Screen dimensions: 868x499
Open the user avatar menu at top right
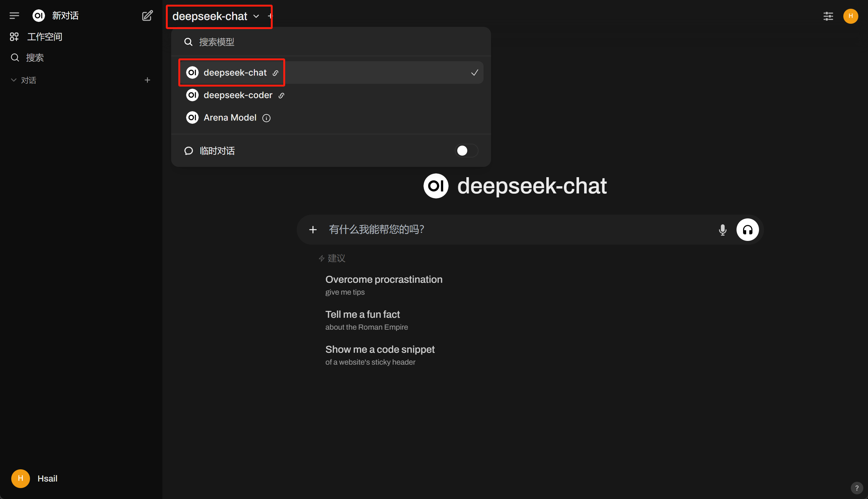(851, 16)
